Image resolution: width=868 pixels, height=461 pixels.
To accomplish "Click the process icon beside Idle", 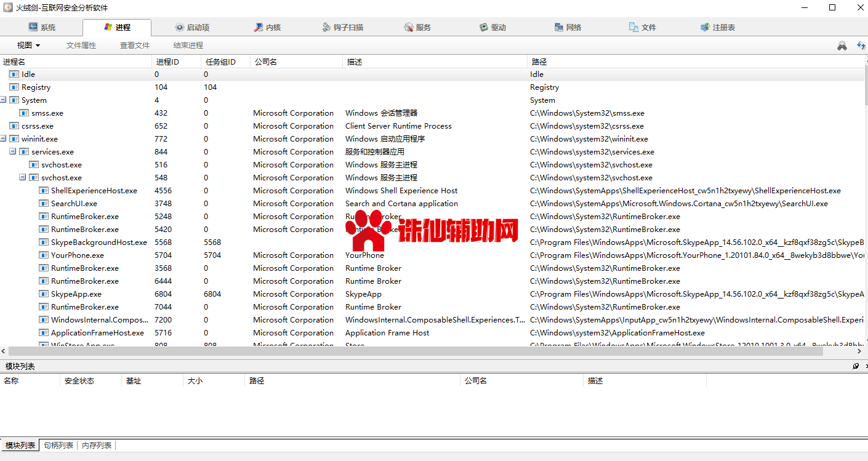I will [14, 74].
